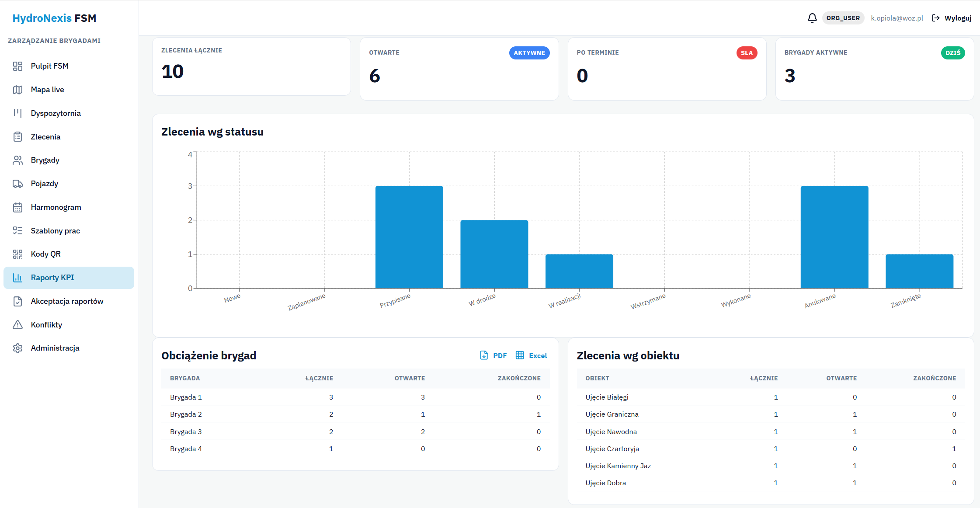Click the Pulpit FSM dashboard icon
Viewport: 980px width, 508px height.
(17, 66)
